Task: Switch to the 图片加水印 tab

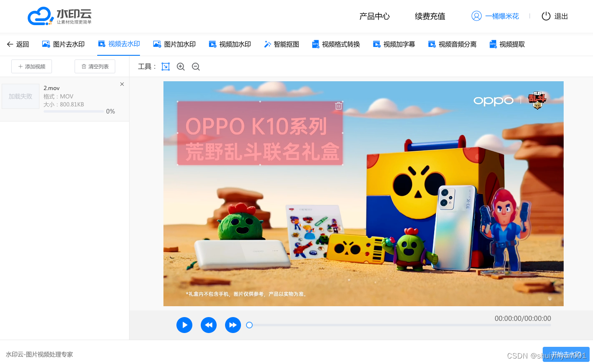Action: 174,44
